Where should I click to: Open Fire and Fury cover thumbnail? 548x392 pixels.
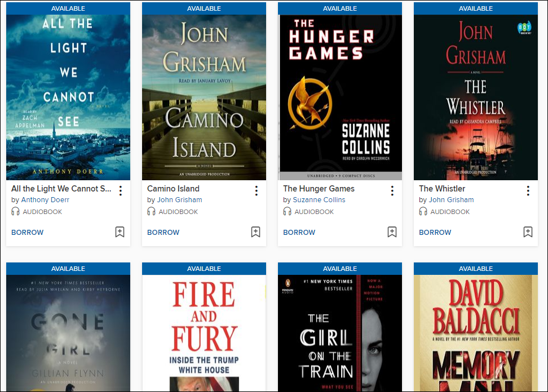tap(204, 333)
